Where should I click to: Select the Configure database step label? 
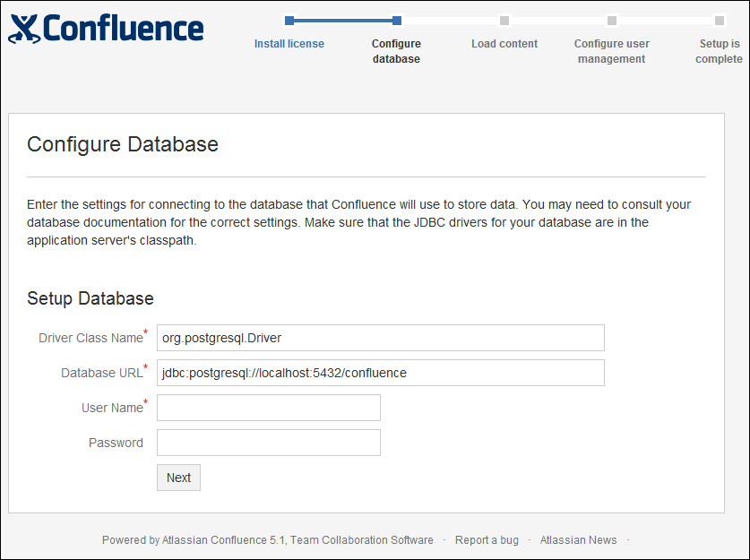coord(396,51)
